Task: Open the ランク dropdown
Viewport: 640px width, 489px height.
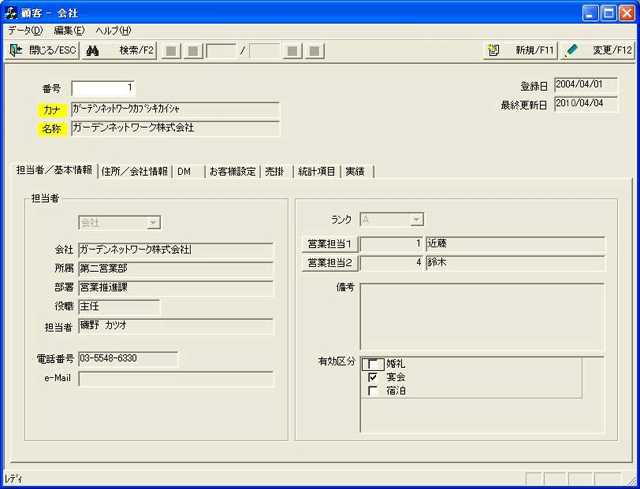Action: pyautogui.click(x=417, y=219)
